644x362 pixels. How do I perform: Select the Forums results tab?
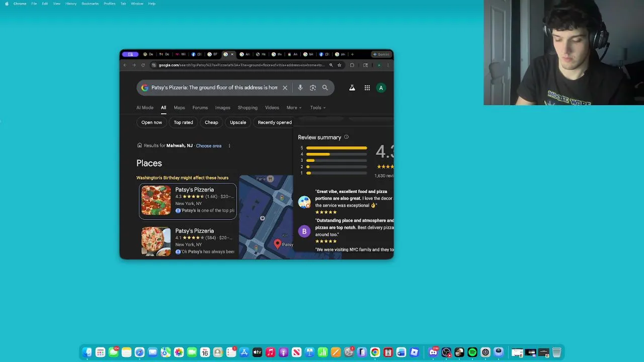(x=200, y=108)
